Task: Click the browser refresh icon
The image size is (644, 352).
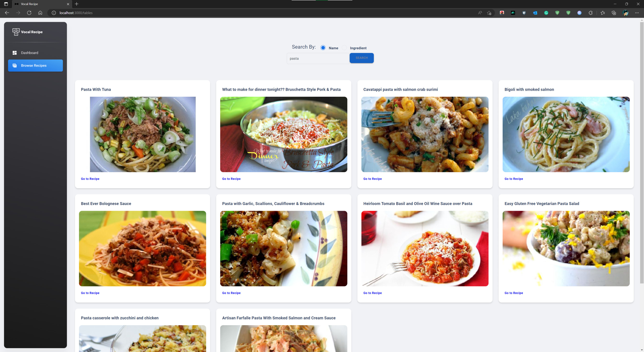Action: [29, 13]
